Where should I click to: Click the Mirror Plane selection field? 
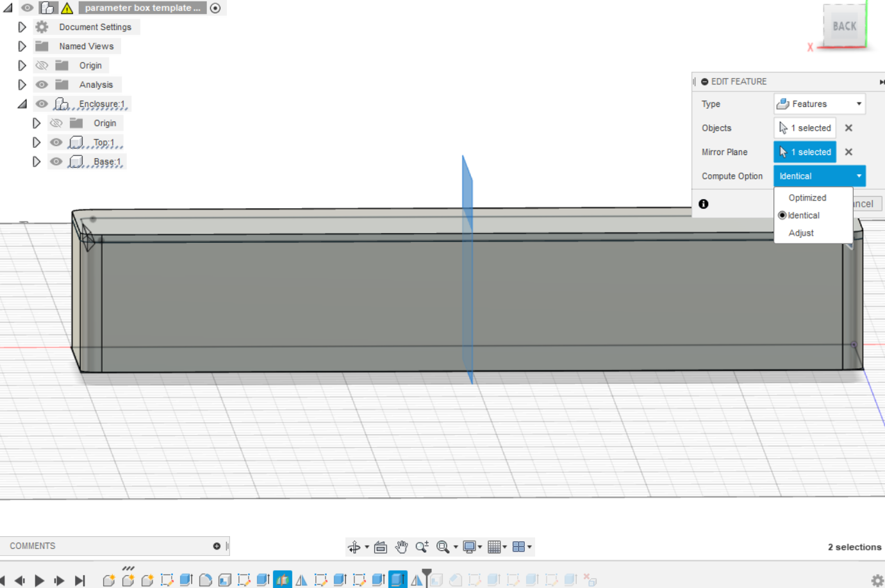(x=805, y=152)
